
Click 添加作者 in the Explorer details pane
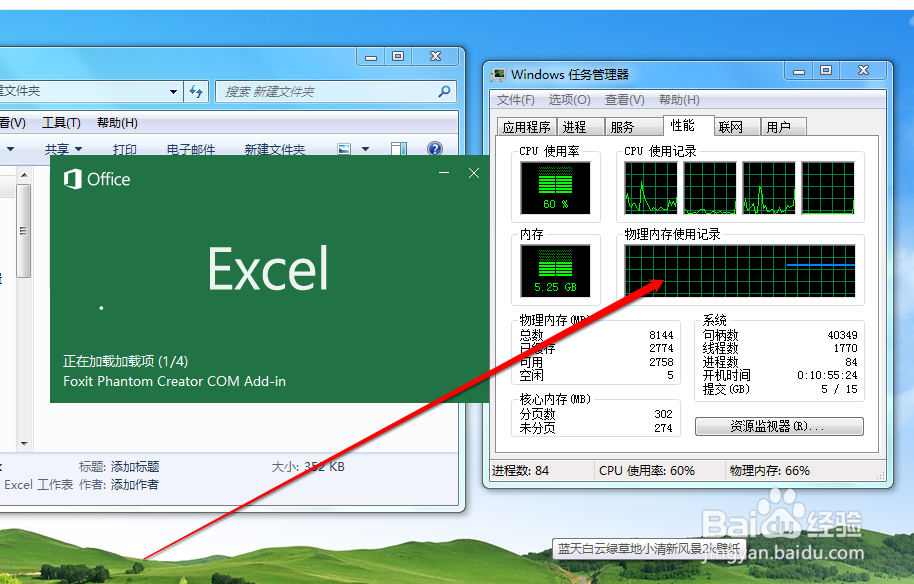click(135, 485)
